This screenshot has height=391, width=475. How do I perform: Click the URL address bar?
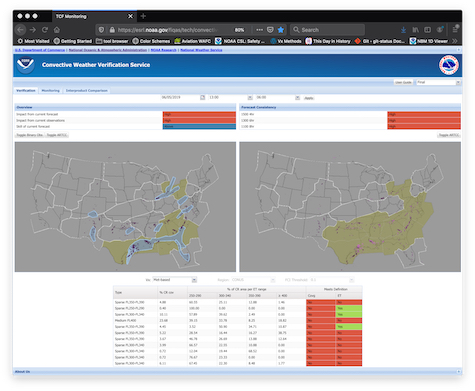point(168,30)
